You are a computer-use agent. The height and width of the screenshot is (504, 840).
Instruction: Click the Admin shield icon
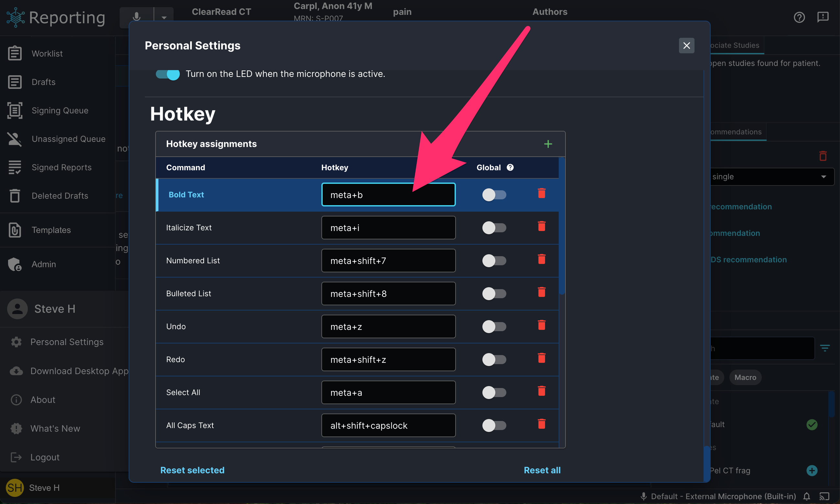[x=15, y=264]
